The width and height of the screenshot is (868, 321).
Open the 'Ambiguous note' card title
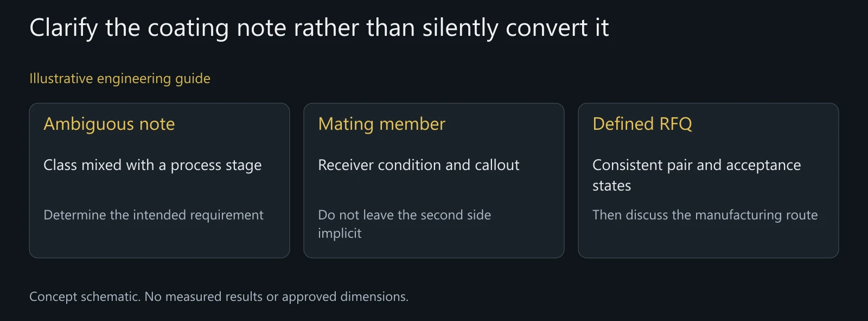[x=109, y=124]
